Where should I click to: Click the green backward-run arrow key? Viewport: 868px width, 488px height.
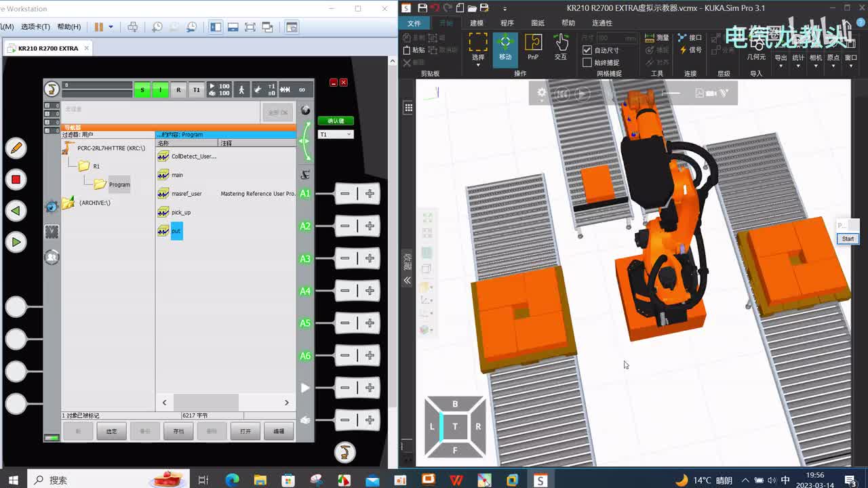(x=16, y=211)
